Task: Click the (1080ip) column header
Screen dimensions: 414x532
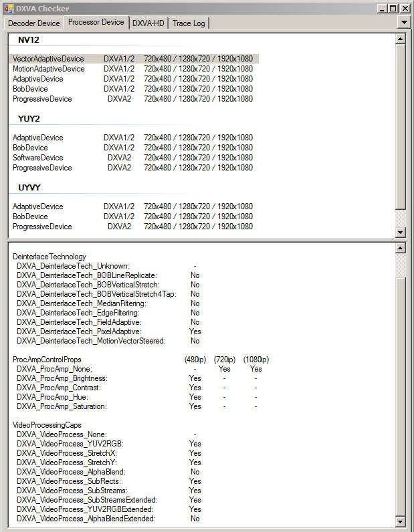Action: (255, 360)
